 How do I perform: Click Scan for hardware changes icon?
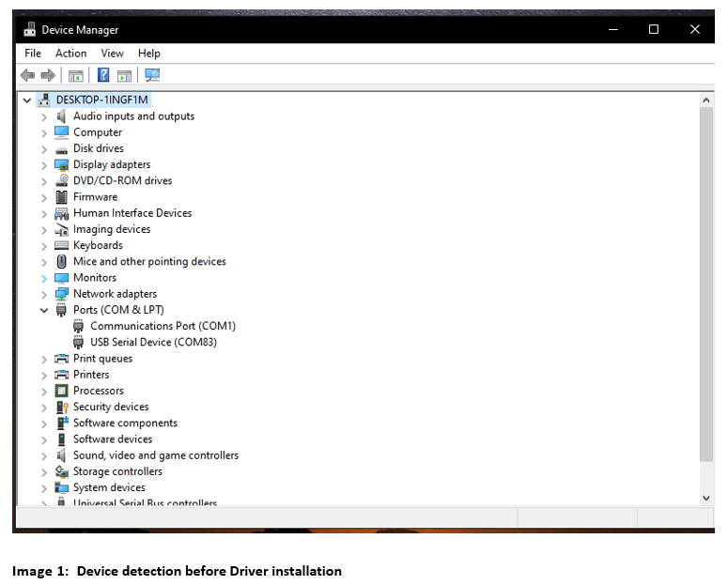point(152,75)
